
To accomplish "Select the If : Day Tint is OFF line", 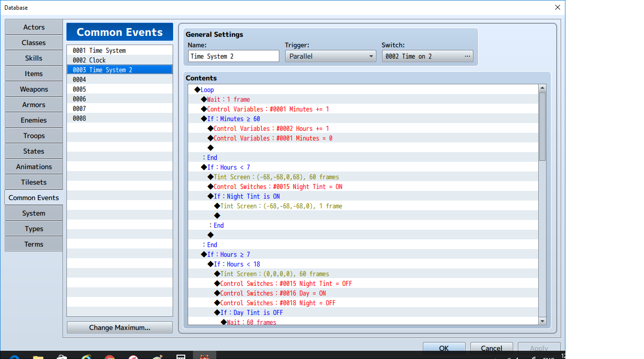I will coord(363,312).
